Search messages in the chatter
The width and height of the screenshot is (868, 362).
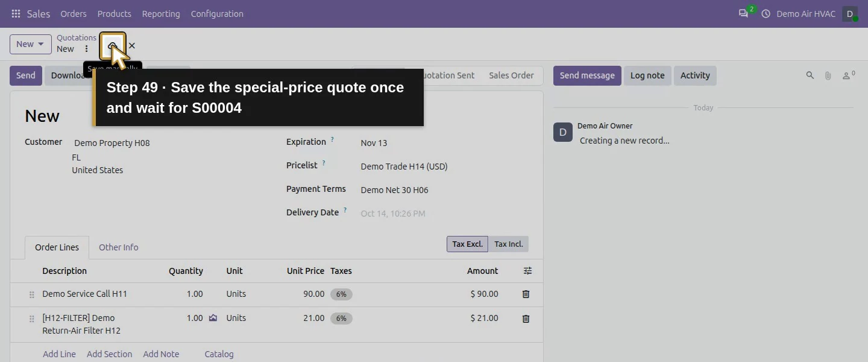[810, 75]
